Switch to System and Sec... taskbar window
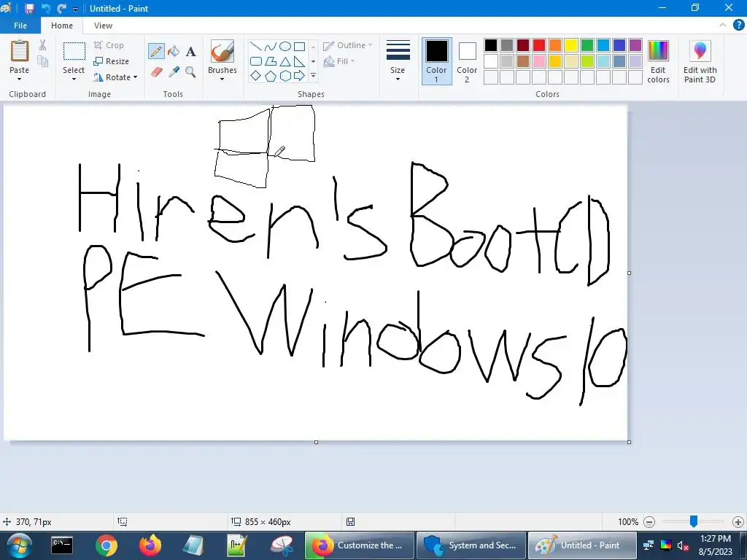 tap(471, 545)
